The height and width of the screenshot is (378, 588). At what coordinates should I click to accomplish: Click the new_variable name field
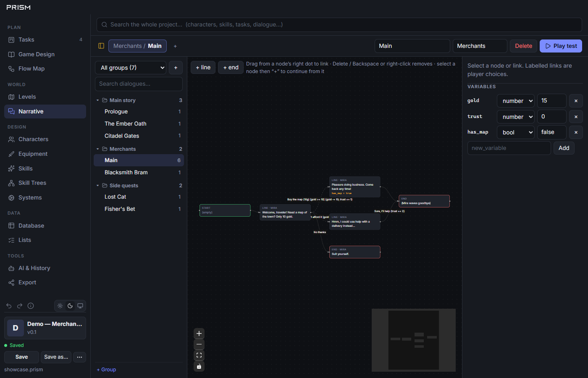pyautogui.click(x=509, y=148)
